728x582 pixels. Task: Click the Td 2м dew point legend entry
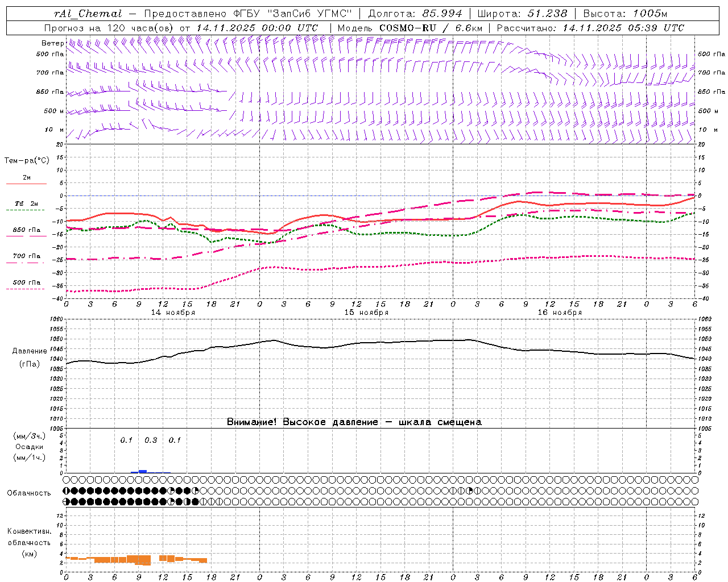tap(27, 204)
